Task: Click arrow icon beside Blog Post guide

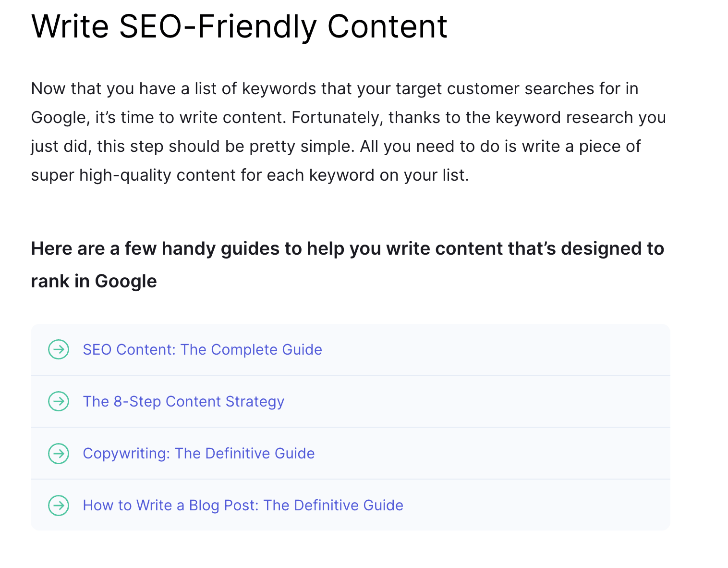Action: [59, 505]
